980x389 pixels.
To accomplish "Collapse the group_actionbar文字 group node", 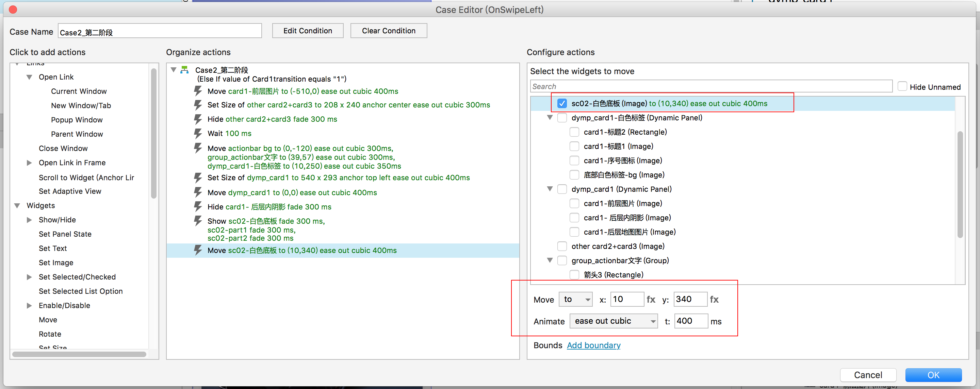I will pos(550,260).
